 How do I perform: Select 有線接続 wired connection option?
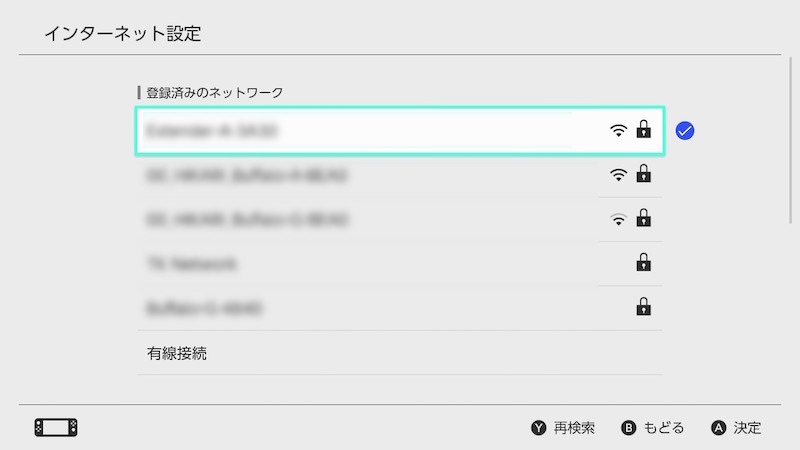click(177, 353)
